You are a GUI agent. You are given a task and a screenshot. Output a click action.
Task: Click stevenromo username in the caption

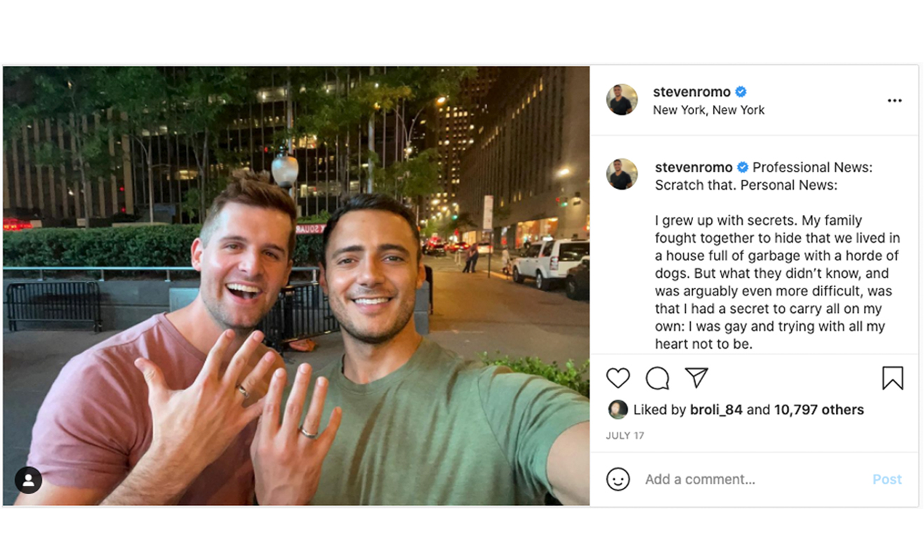pyautogui.click(x=694, y=167)
